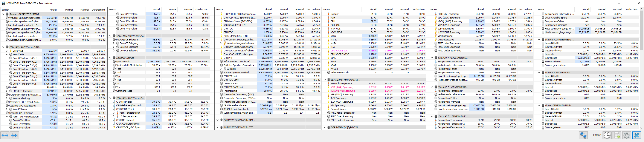Expand the Core VIDs node
This screenshot has height=142, width=644.
(7, 51)
